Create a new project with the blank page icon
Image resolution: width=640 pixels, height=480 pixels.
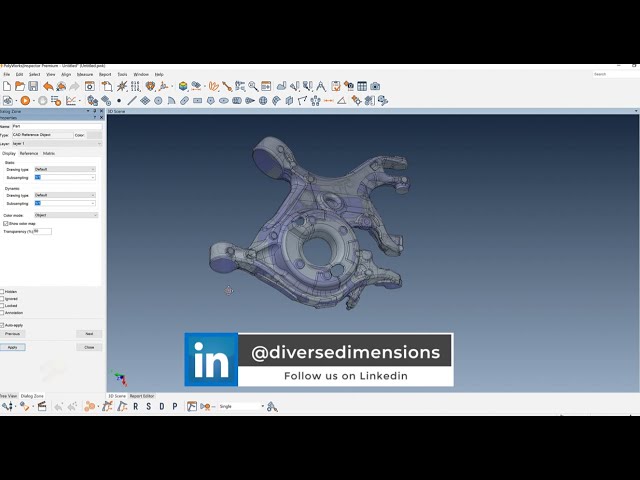coord(7,86)
